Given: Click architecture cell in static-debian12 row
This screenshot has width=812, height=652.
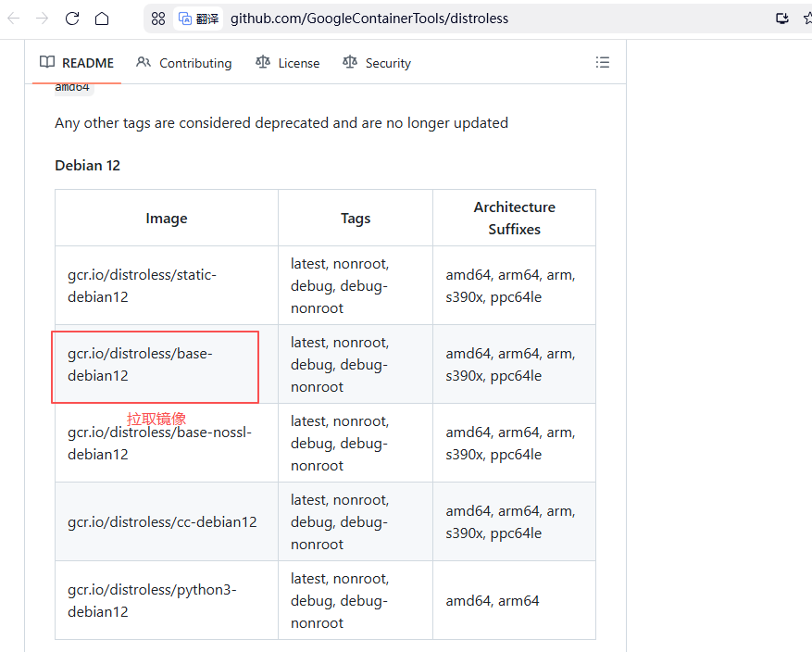Looking at the screenshot, I should (514, 285).
